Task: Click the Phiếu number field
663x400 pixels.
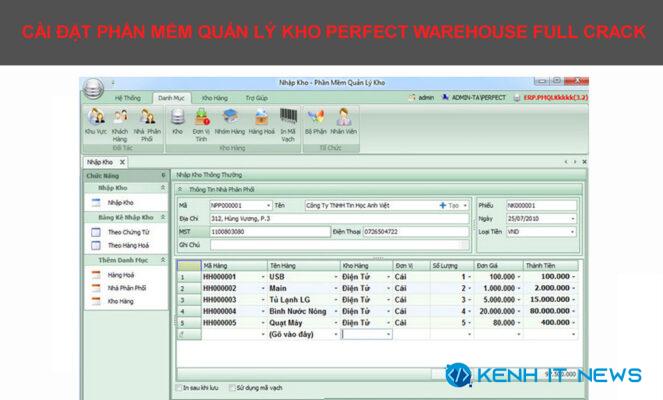Action: point(541,205)
